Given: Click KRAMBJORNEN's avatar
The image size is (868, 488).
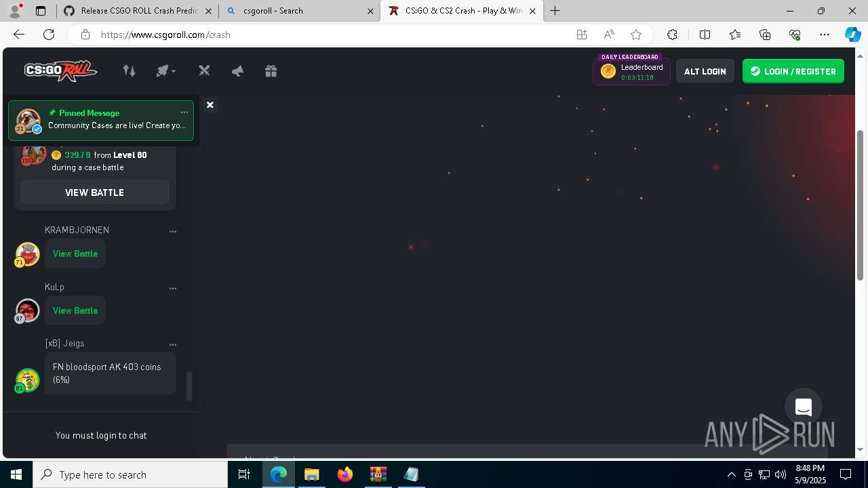Looking at the screenshot, I should [28, 254].
